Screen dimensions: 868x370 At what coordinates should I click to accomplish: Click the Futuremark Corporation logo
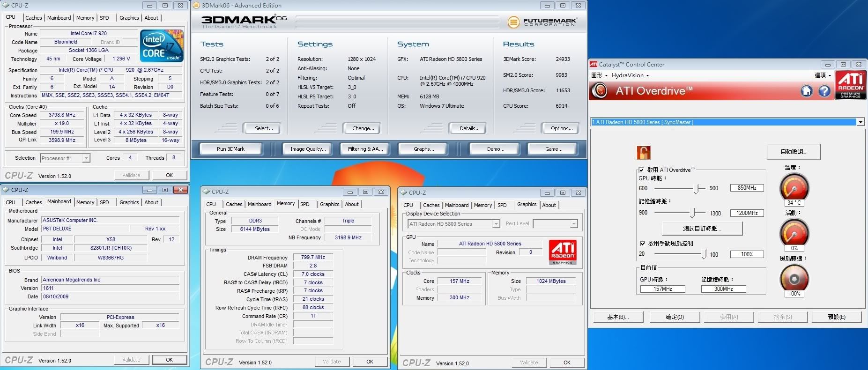pyautogui.click(x=542, y=22)
